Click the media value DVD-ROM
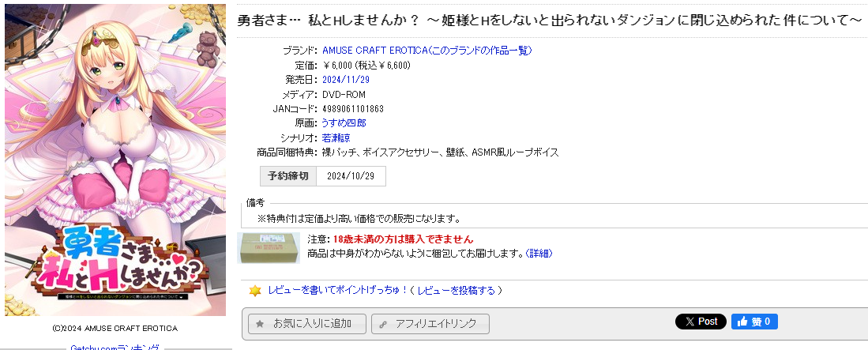 click(x=344, y=94)
